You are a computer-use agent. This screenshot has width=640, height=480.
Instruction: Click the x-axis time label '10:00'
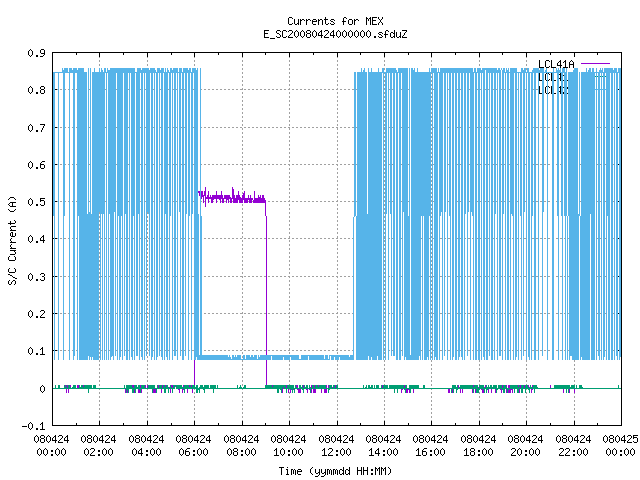tap(288, 452)
